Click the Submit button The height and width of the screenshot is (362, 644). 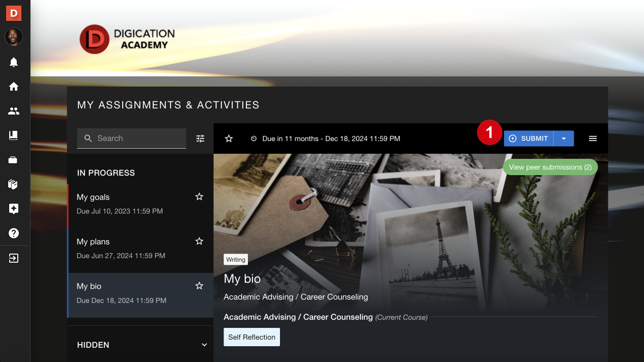pyautogui.click(x=528, y=138)
